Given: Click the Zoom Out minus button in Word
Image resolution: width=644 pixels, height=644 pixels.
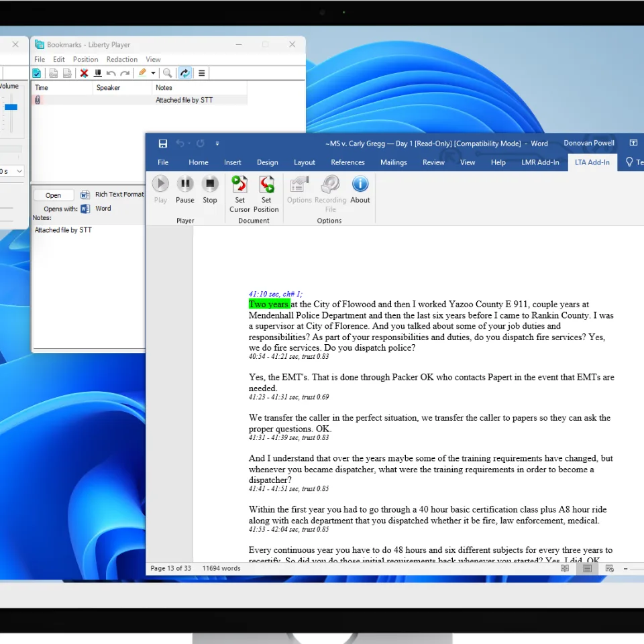Looking at the screenshot, I should pos(625,569).
